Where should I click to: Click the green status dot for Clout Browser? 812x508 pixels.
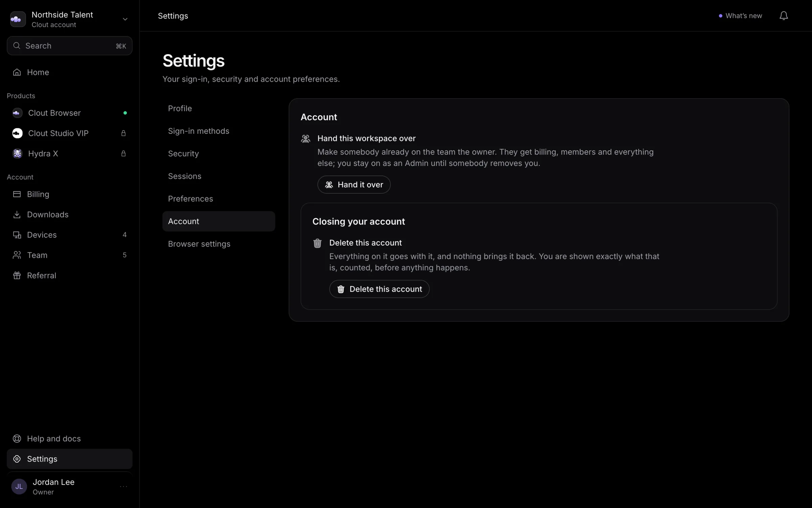tap(125, 113)
